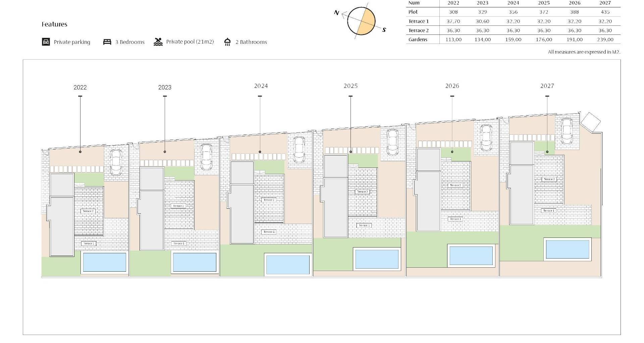644x343 pixels.
Task: Click the plot 2027 area value 435
Action: click(x=605, y=12)
